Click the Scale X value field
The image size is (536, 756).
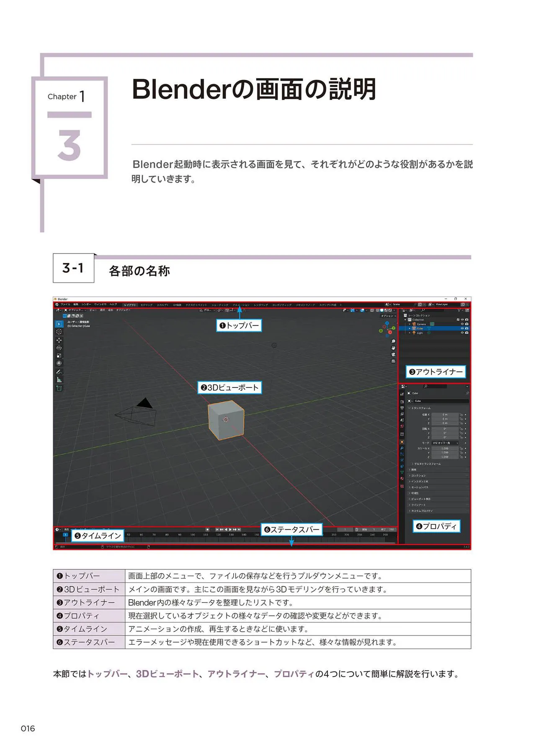445,448
